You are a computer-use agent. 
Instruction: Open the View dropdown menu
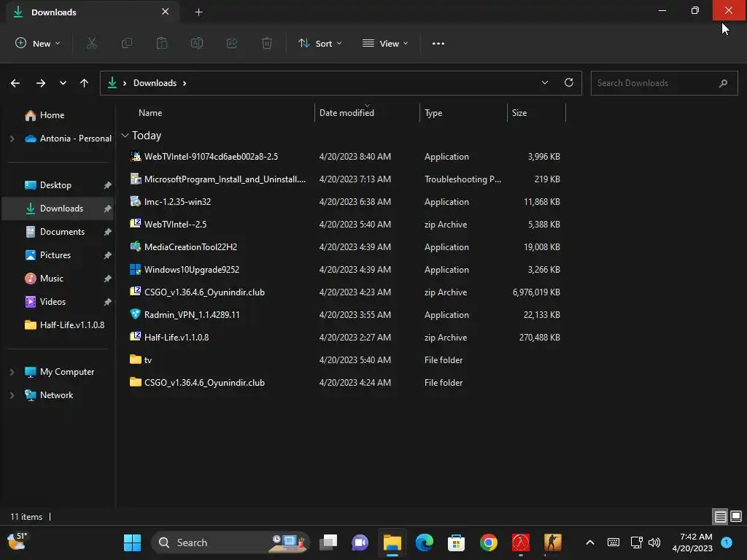click(385, 43)
